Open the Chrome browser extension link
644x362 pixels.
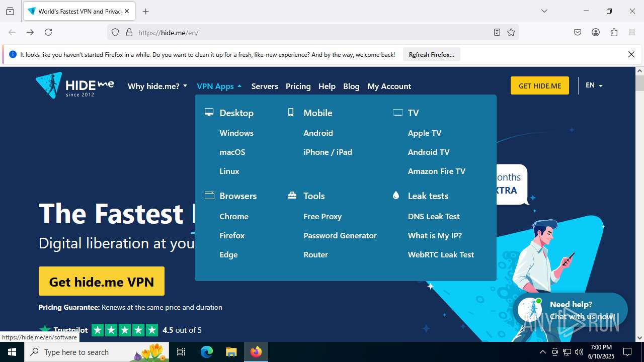pos(234,216)
